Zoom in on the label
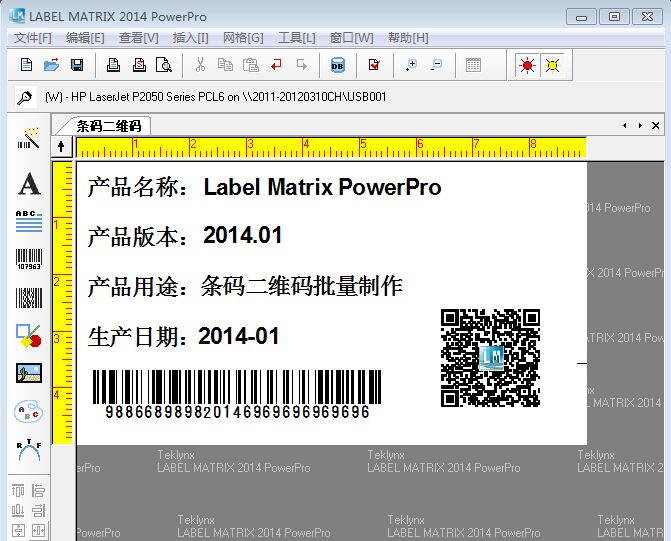 411,65
